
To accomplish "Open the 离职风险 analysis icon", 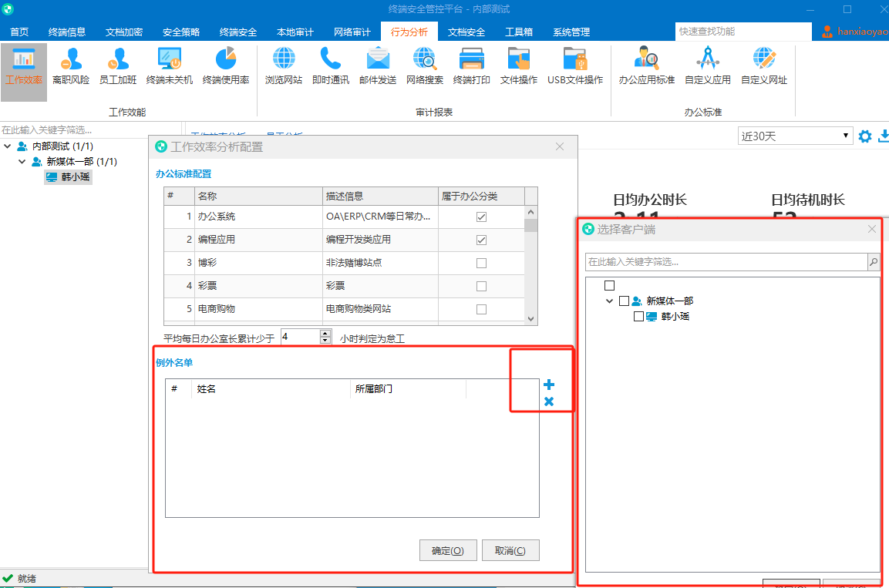I will pyautogui.click(x=71, y=66).
